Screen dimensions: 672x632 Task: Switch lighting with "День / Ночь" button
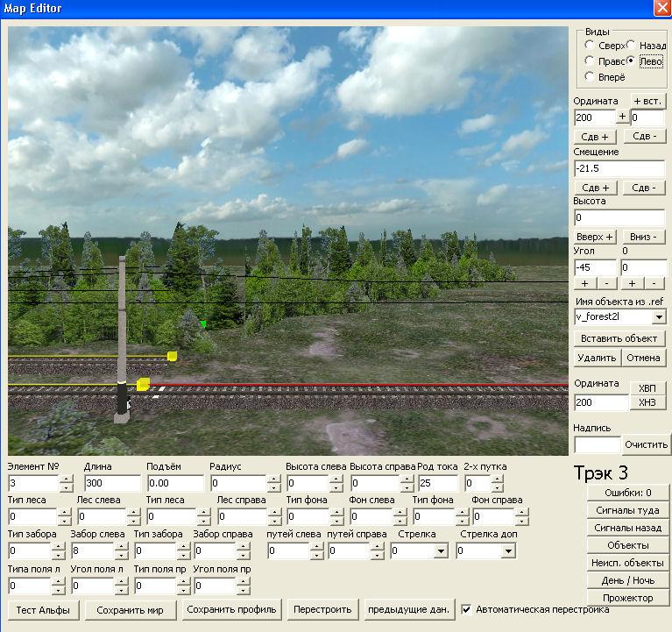(x=628, y=580)
